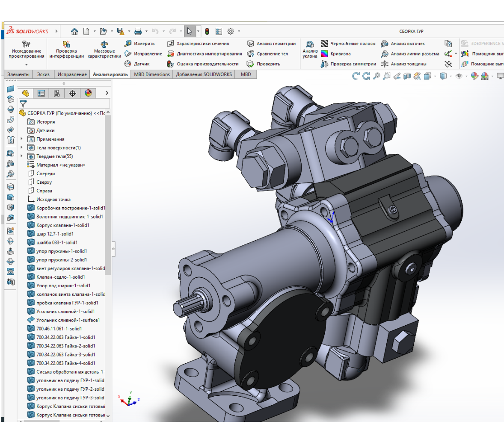Open the DisplayManager color ball tab
504x424 pixels.
(88, 93)
